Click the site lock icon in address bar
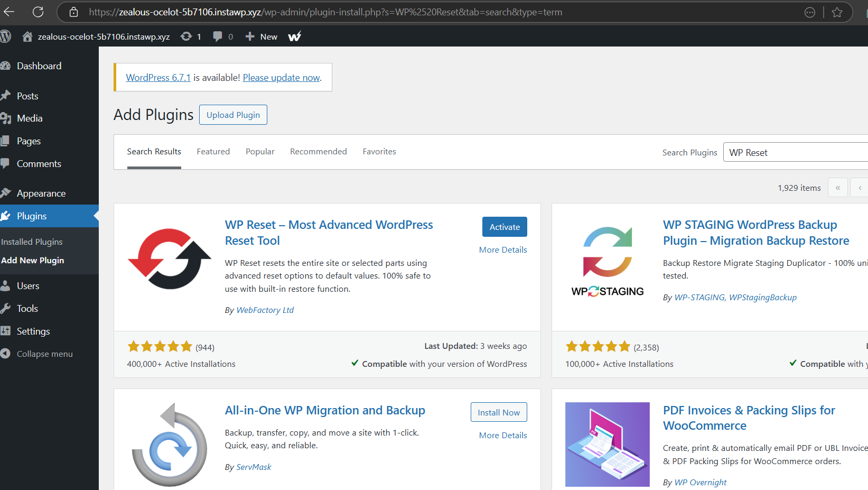Image resolution: width=868 pixels, height=490 pixels. pos(73,12)
